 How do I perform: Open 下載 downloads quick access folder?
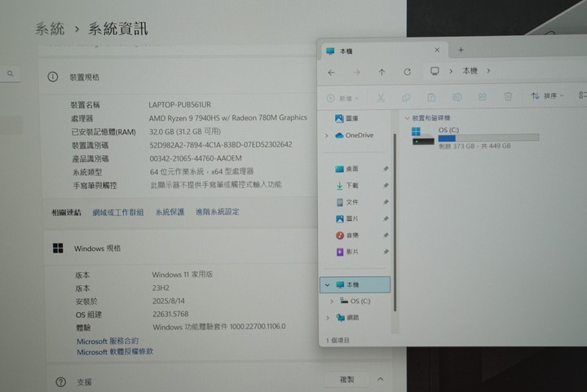pyautogui.click(x=346, y=186)
